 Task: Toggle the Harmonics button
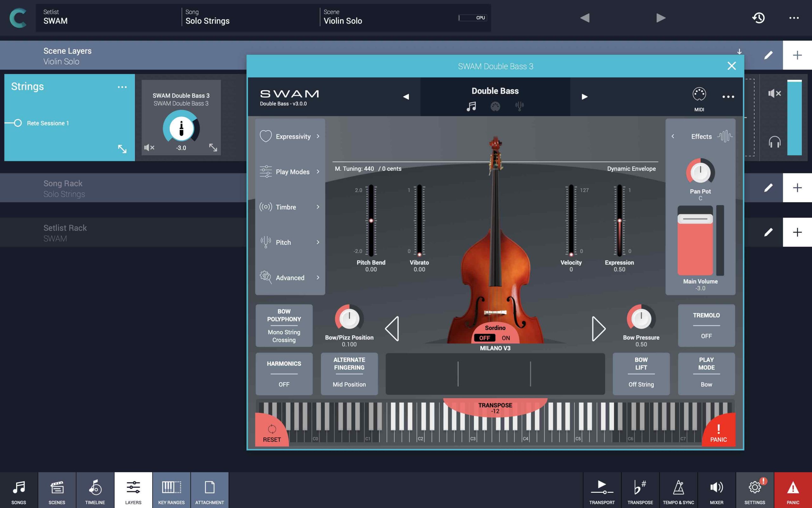(x=284, y=374)
